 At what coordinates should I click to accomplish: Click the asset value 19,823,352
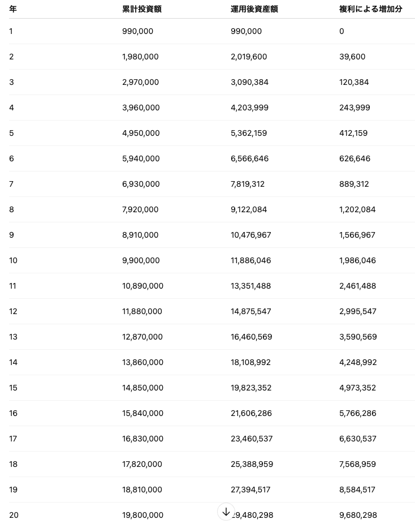pos(251,388)
